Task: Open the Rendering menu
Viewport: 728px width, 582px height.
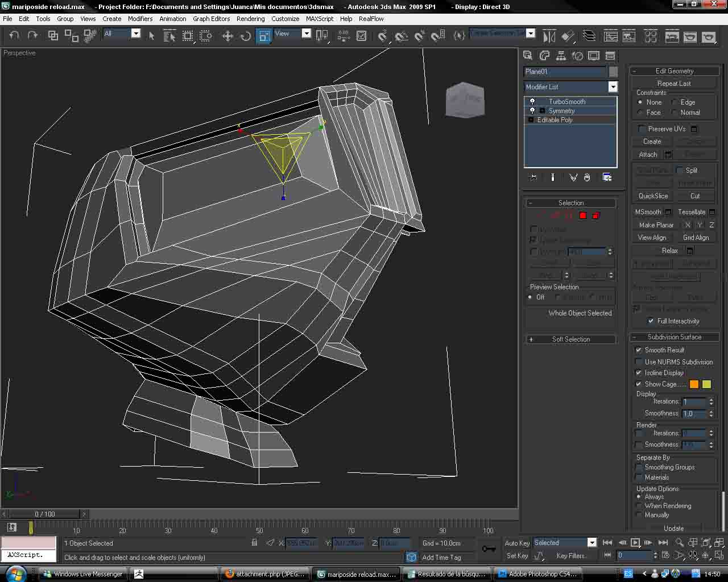Action: [250, 19]
